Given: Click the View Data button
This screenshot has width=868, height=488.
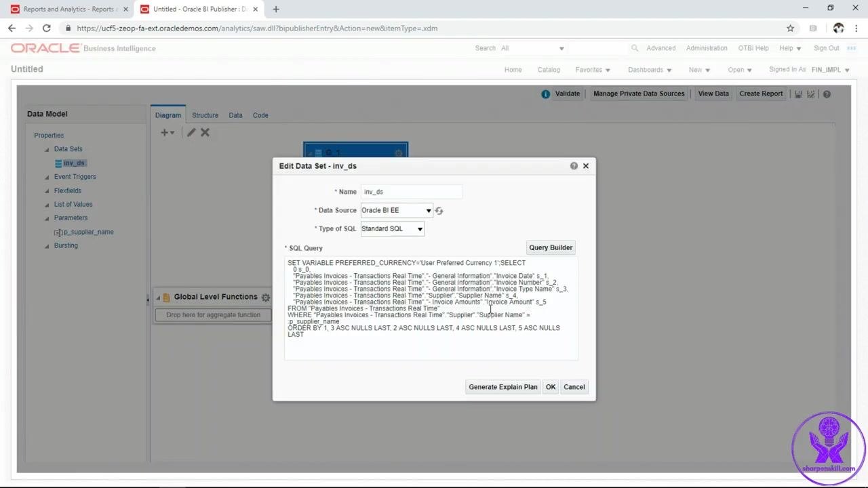Looking at the screenshot, I should click(x=713, y=94).
